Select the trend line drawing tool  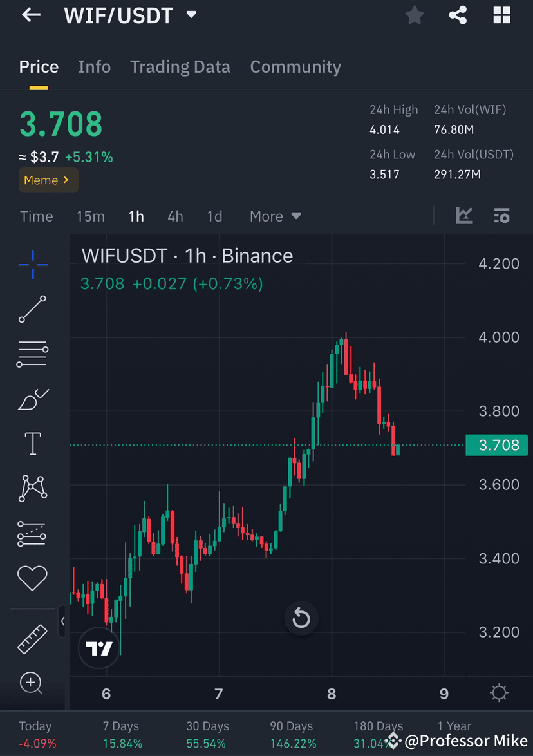32,309
